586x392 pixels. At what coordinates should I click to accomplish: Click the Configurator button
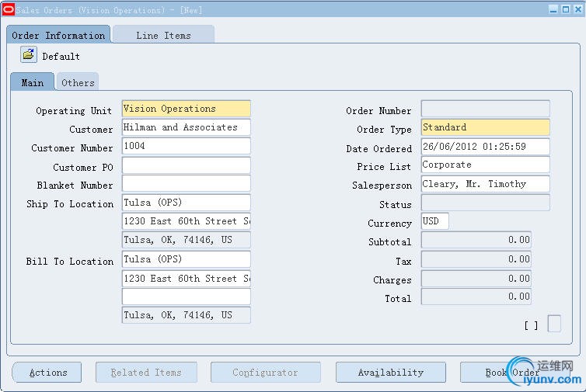pyautogui.click(x=265, y=373)
